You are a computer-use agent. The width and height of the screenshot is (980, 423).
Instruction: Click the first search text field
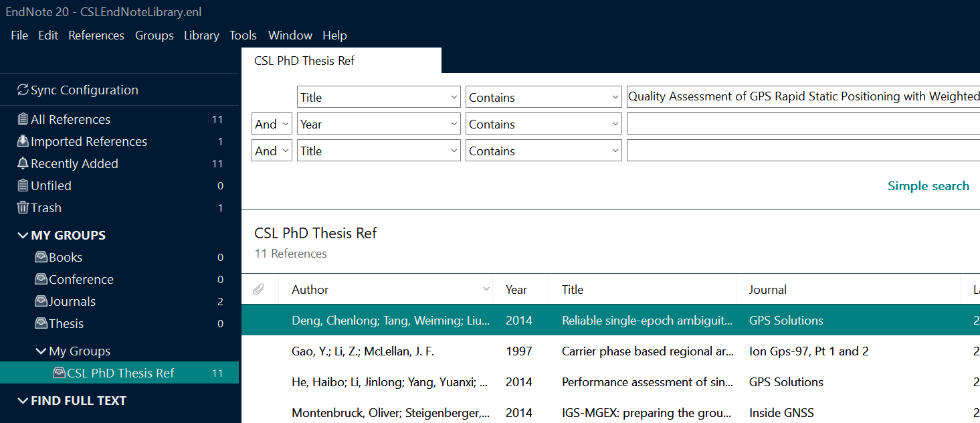(x=803, y=97)
